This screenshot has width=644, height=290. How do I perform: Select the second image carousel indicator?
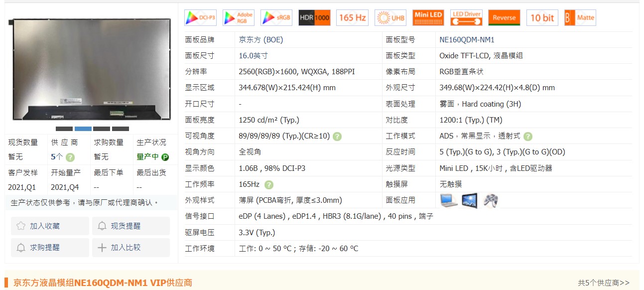(x=83, y=129)
